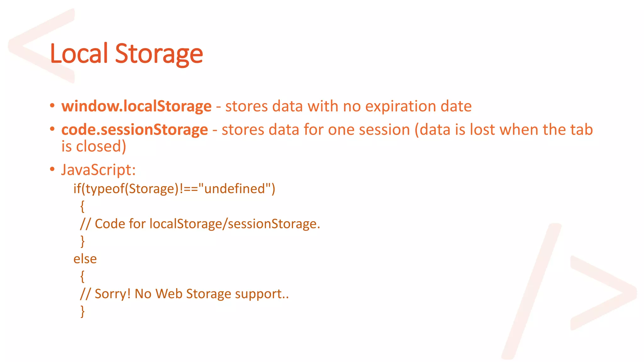Click the final closing brace of the code
644x362 pixels.
[x=82, y=311]
